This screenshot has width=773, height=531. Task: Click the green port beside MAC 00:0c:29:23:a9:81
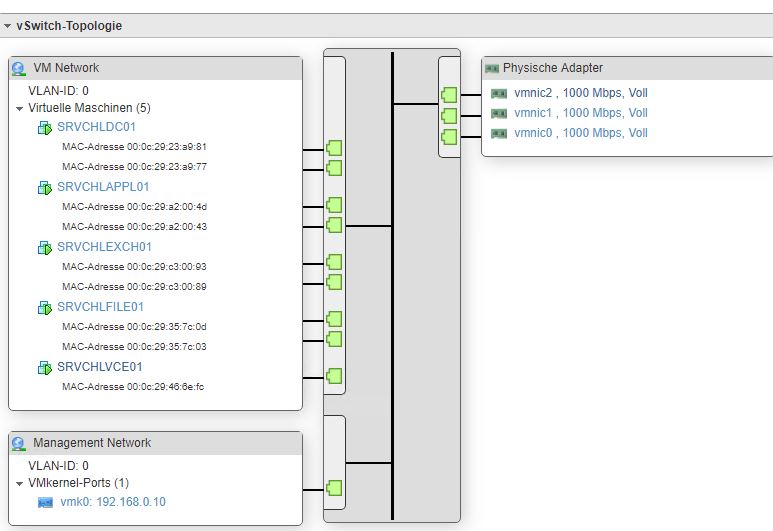click(x=334, y=149)
